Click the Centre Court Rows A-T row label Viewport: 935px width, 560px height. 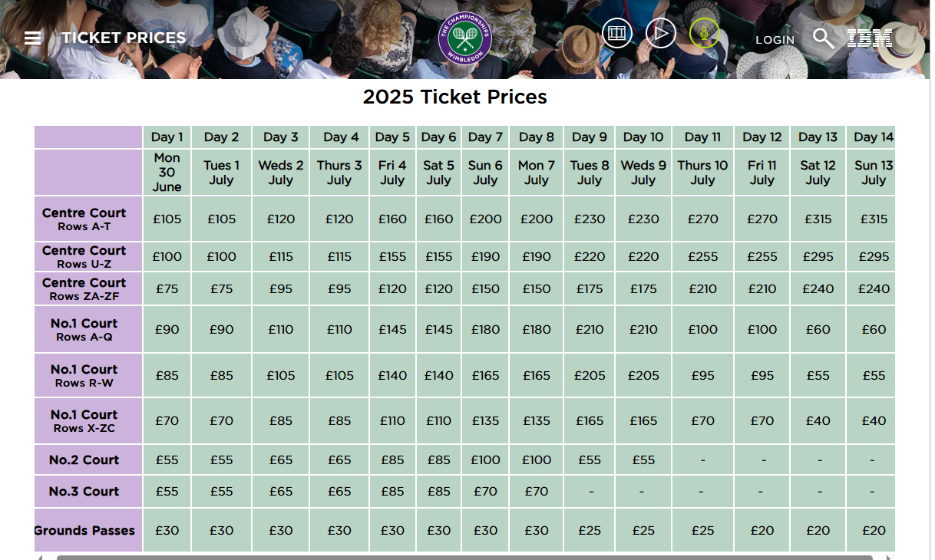[x=84, y=219]
